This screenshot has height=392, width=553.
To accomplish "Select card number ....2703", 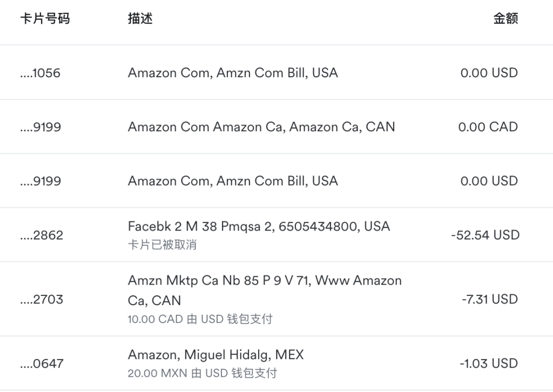I will (42, 299).
